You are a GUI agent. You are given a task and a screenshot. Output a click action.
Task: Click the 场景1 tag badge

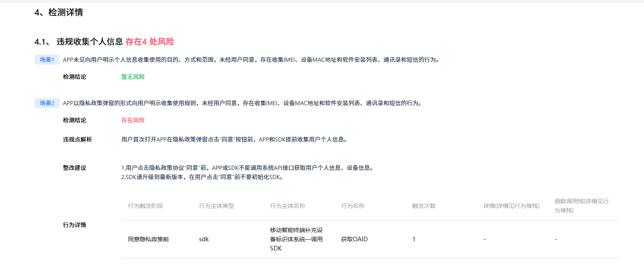pos(47,60)
